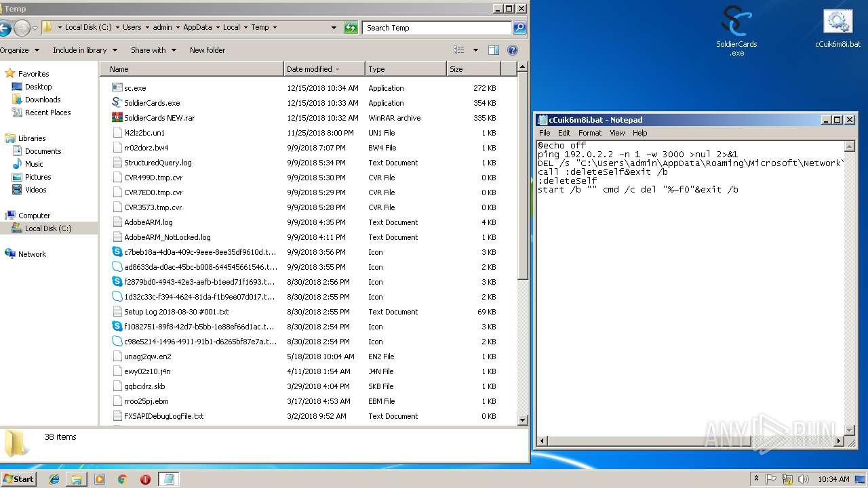This screenshot has height=488, width=868.
Task: Click the Skype icon for f1082751 file
Action: [117, 327]
